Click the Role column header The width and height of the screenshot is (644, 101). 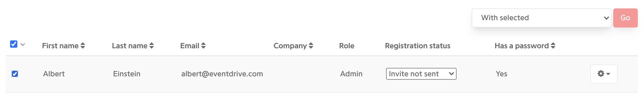point(347,46)
